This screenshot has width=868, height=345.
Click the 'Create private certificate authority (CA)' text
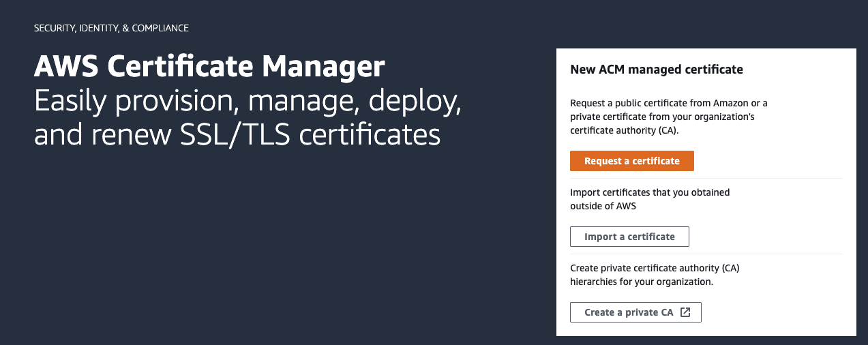655,268
